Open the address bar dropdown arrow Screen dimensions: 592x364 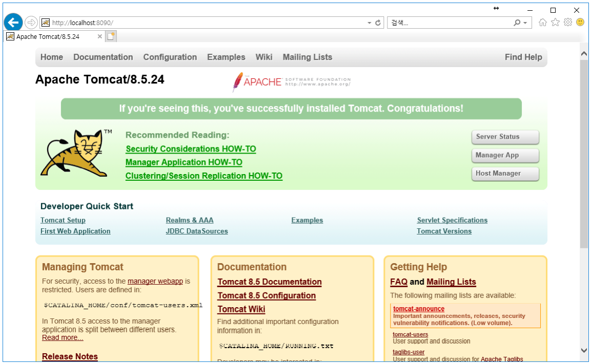(369, 23)
